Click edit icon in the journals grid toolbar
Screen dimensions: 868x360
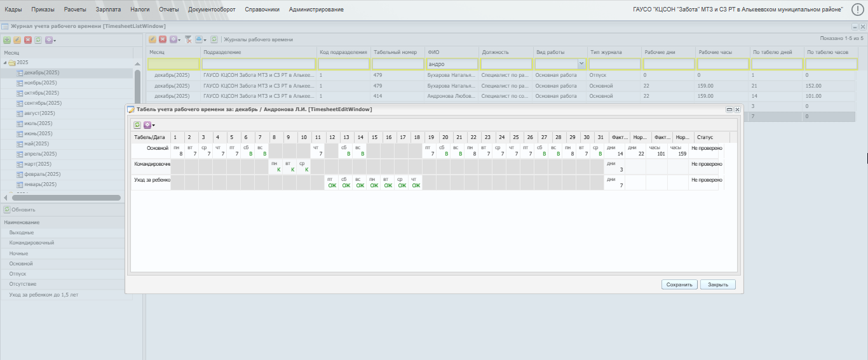tap(153, 39)
